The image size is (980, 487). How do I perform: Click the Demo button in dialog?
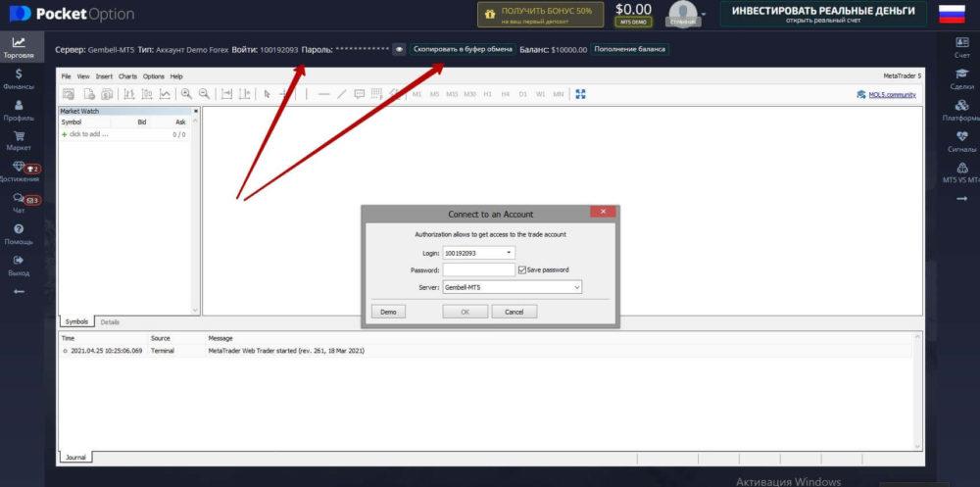point(388,312)
